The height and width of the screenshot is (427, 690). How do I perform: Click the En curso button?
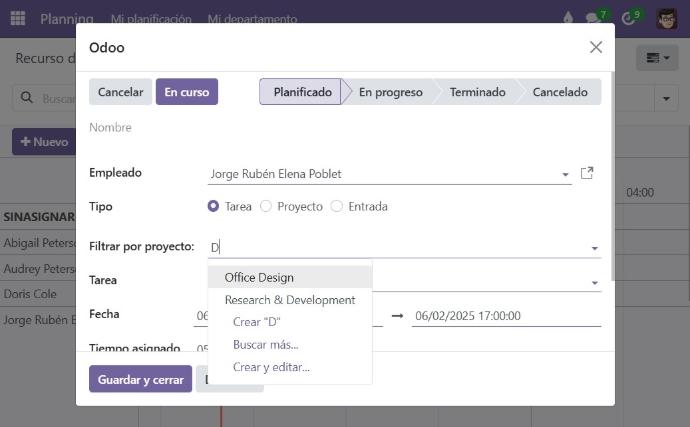[x=187, y=92]
